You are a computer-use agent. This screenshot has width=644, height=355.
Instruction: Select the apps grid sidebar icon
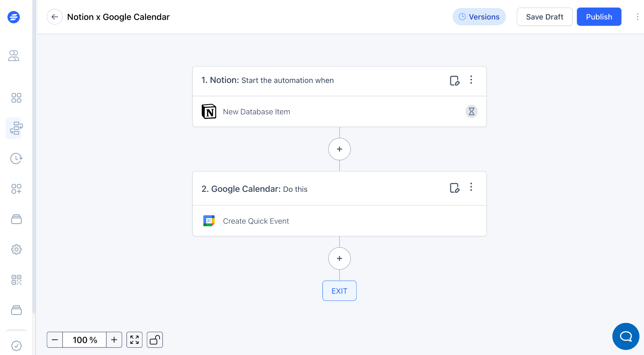[x=16, y=98]
